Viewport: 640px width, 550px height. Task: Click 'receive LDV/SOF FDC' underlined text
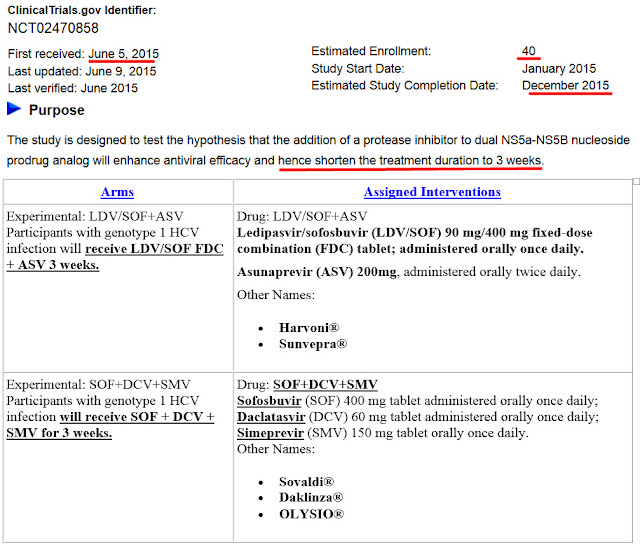click(x=154, y=248)
